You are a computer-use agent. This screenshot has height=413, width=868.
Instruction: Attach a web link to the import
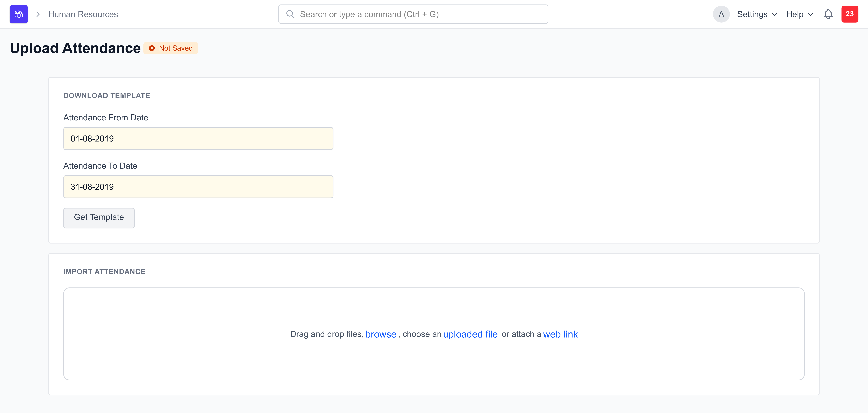(x=560, y=334)
